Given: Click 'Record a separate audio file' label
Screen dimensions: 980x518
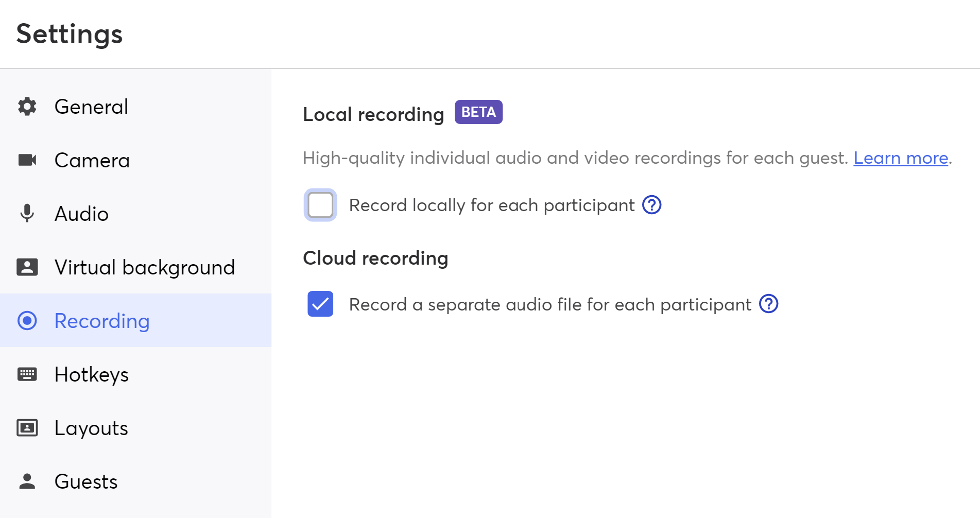Looking at the screenshot, I should click(550, 304).
